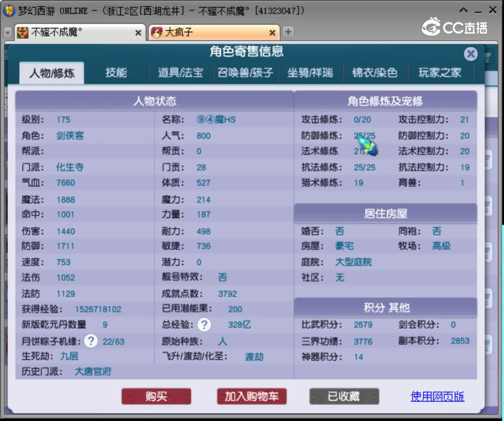Click the CC直播 logo

point(455,27)
